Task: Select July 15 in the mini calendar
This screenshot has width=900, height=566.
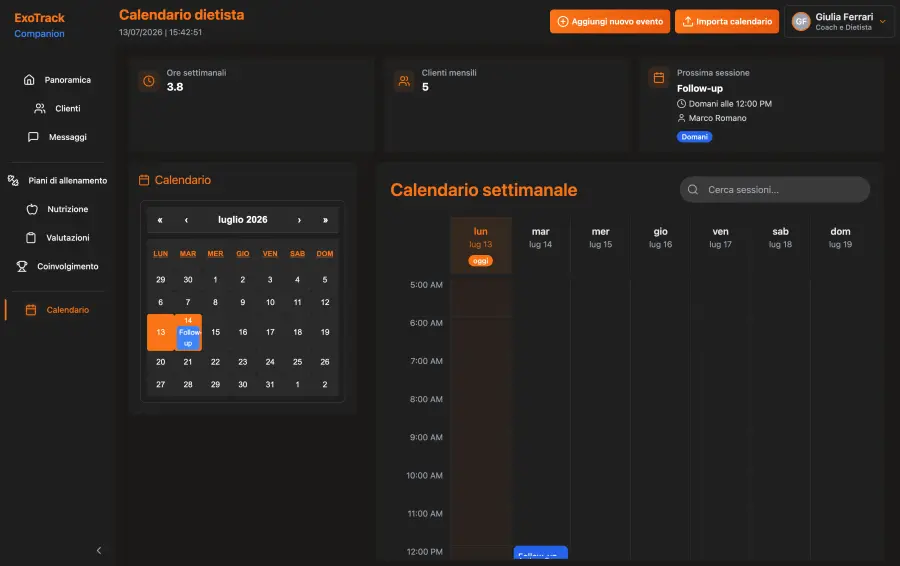Action: point(215,332)
